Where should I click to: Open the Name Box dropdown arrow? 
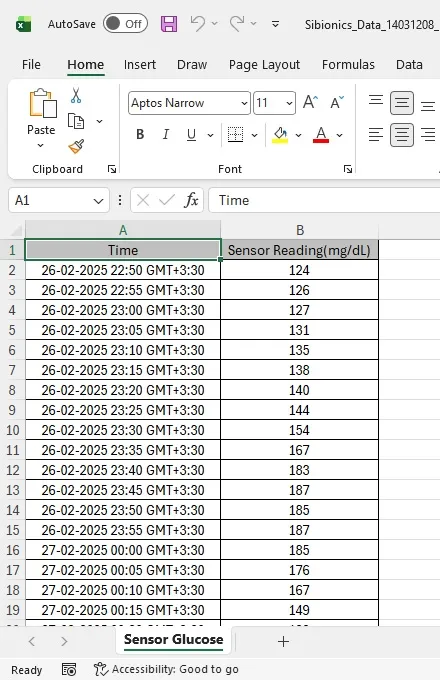(x=98, y=201)
